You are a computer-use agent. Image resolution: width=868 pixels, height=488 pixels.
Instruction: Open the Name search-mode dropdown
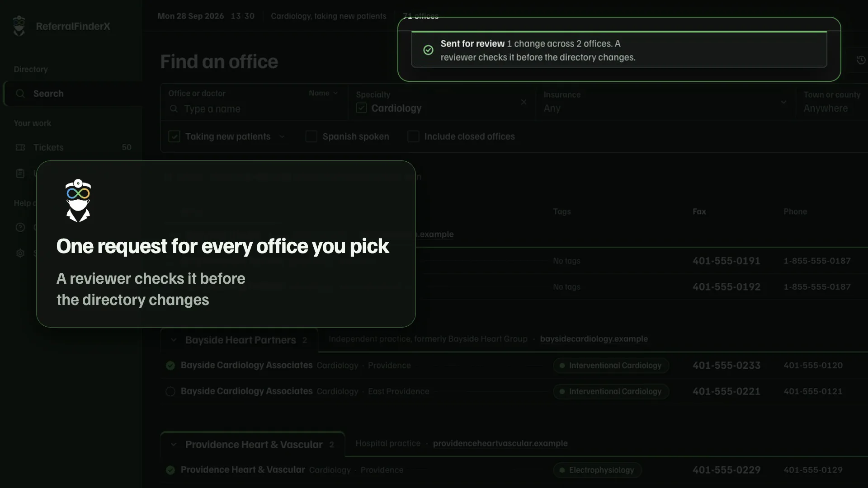323,93
